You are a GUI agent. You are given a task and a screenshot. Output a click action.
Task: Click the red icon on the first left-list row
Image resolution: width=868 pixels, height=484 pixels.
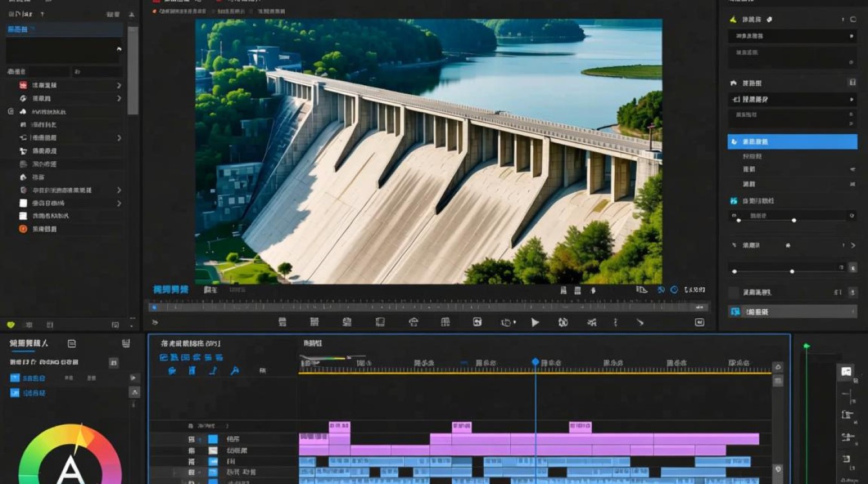click(23, 85)
